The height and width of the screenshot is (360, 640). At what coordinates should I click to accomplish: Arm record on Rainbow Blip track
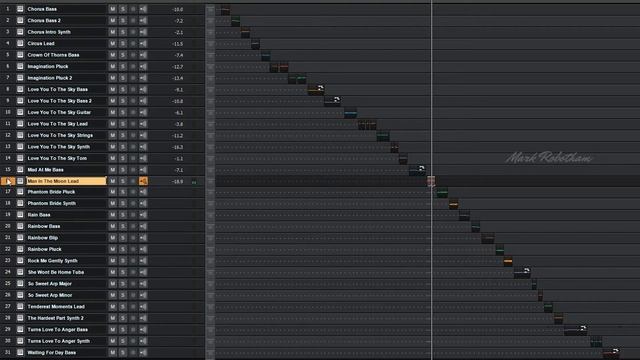133,238
